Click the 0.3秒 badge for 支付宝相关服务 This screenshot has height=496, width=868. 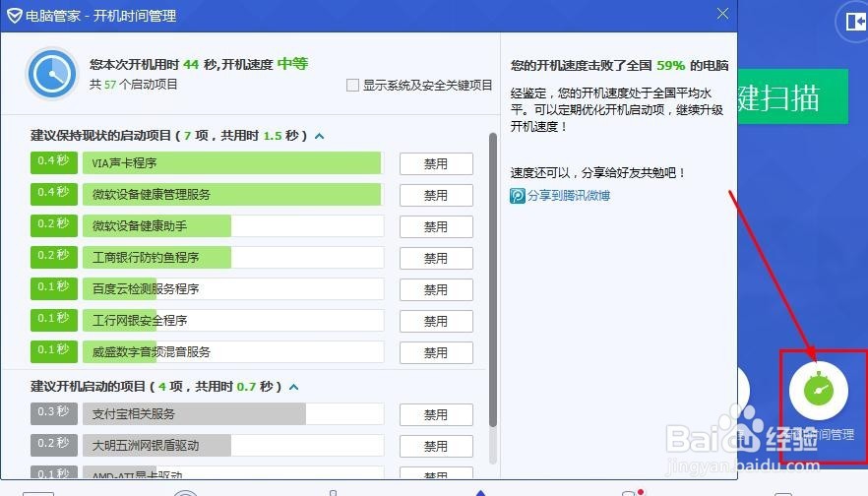coord(54,414)
